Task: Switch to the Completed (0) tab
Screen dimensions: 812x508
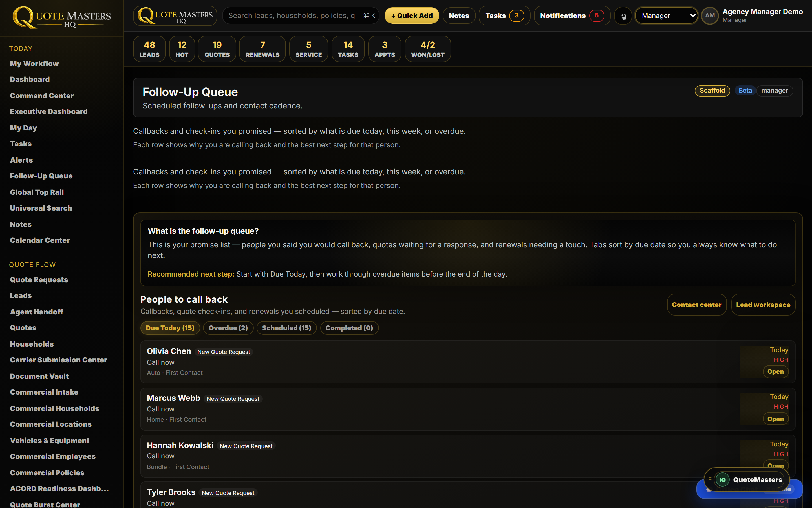Action: [349, 328]
